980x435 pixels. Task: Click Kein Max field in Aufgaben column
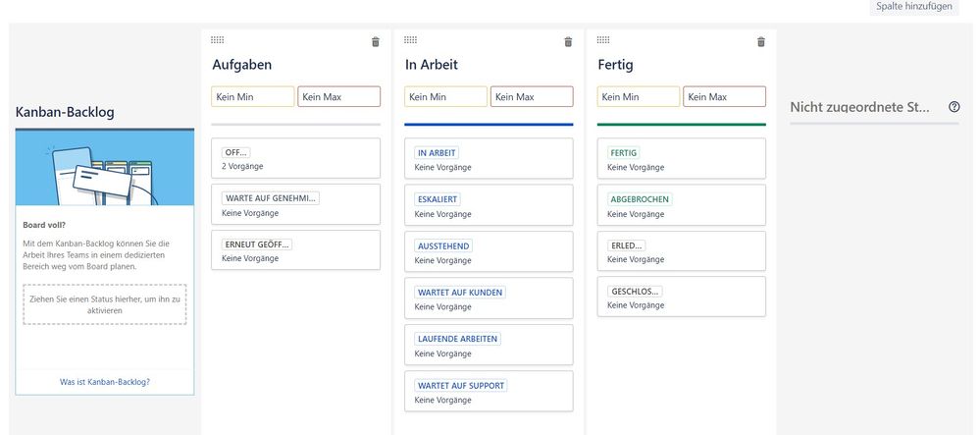click(x=338, y=97)
